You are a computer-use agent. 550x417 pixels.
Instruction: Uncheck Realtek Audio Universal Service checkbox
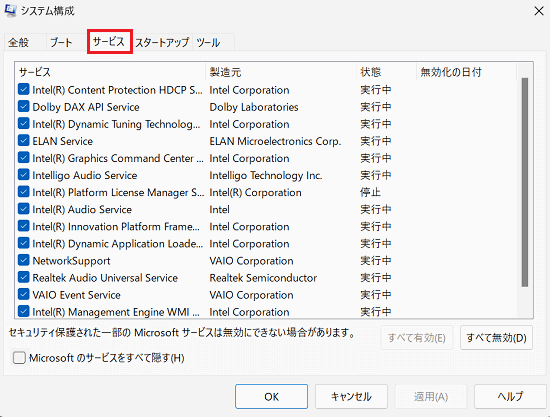pyautogui.click(x=24, y=278)
